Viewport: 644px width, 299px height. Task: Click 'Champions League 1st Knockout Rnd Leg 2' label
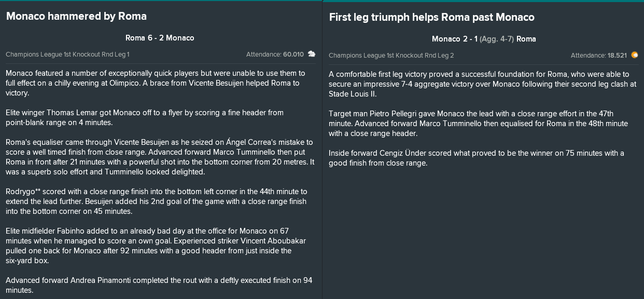391,56
